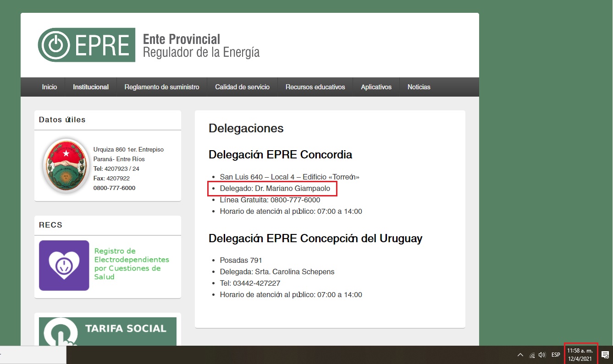Click the Entre Ríos coat of arms
613x364 pixels.
[x=66, y=166]
